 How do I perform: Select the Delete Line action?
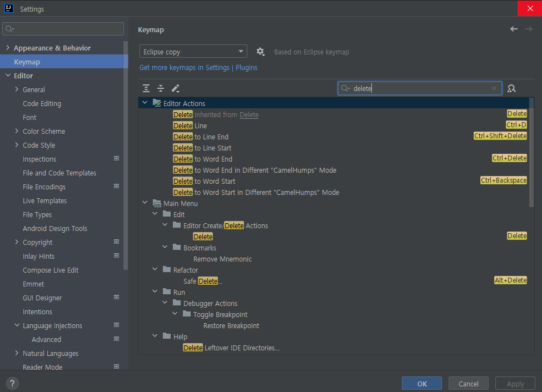(x=190, y=125)
